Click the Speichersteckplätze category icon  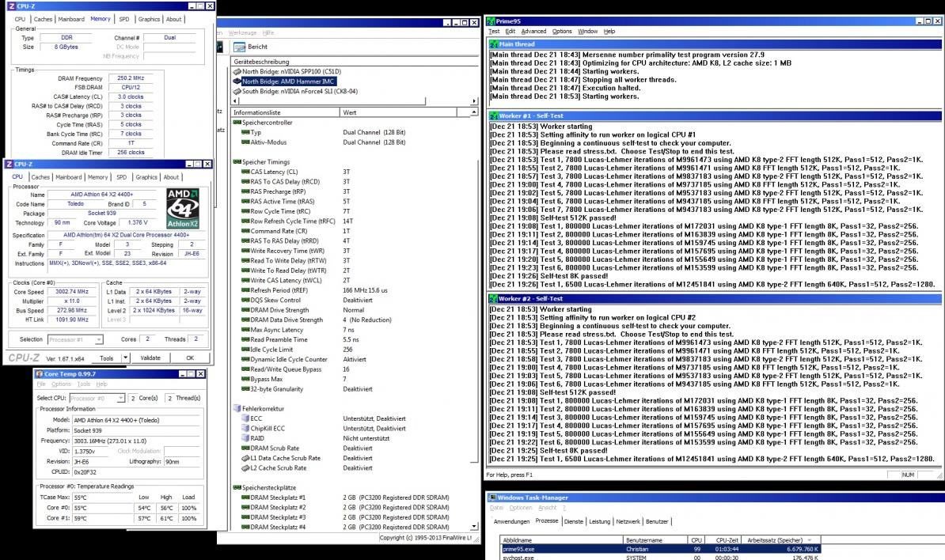237,488
